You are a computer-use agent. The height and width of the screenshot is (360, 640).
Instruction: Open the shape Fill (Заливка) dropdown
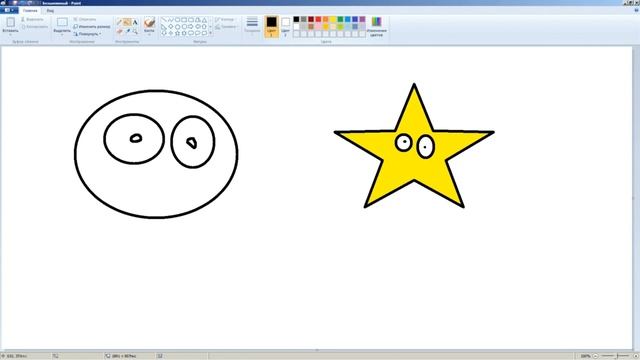pyautogui.click(x=226, y=27)
